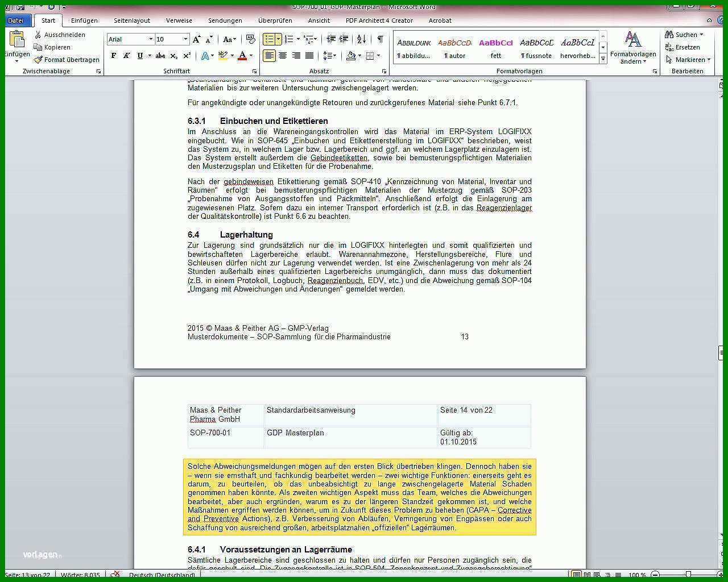Screen dimensions: 728x582
Task: Toggle bold formatting
Action: pyautogui.click(x=114, y=56)
